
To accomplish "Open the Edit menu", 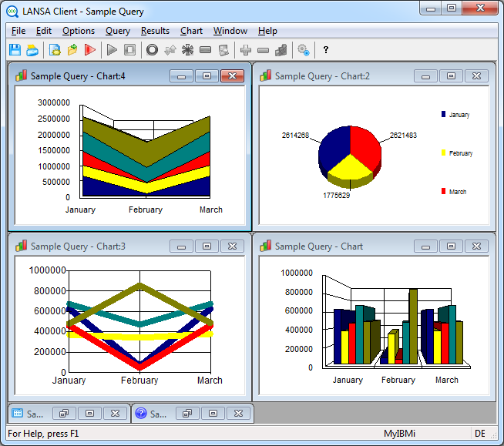I will pyautogui.click(x=44, y=31).
